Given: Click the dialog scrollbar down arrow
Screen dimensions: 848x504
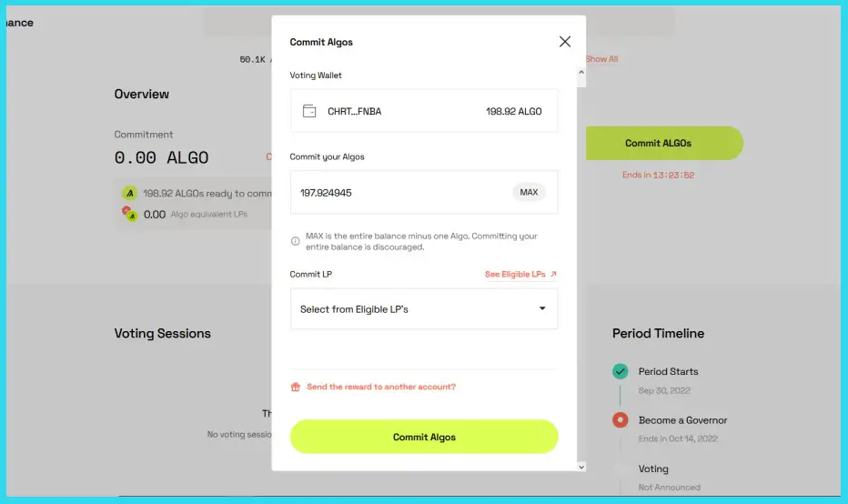Looking at the screenshot, I should [582, 467].
